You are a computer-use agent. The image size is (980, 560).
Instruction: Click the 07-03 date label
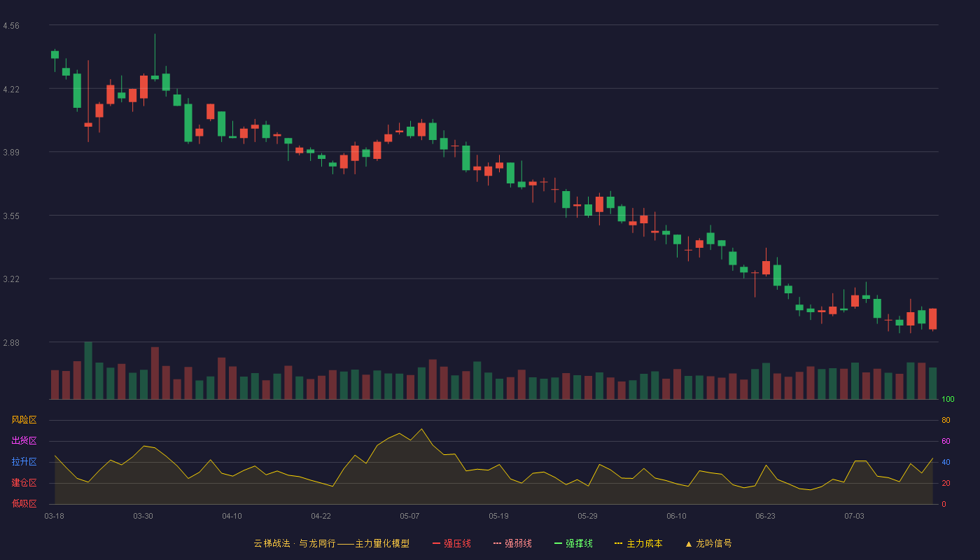(854, 516)
